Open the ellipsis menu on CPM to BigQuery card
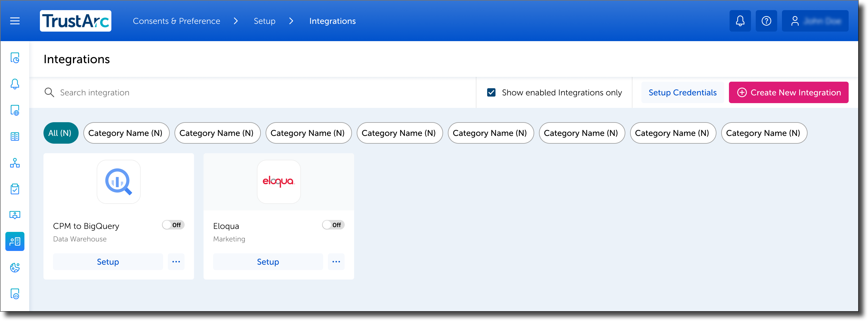The width and height of the screenshot is (868, 321). click(176, 262)
